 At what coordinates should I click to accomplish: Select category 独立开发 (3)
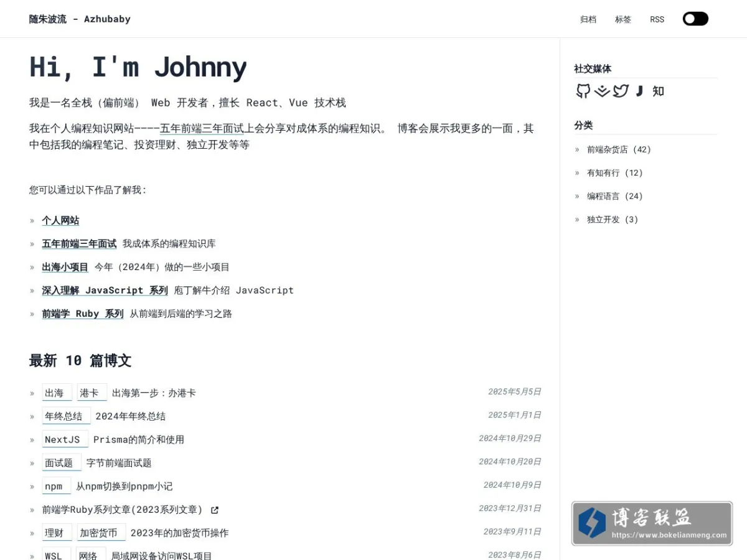(x=613, y=220)
